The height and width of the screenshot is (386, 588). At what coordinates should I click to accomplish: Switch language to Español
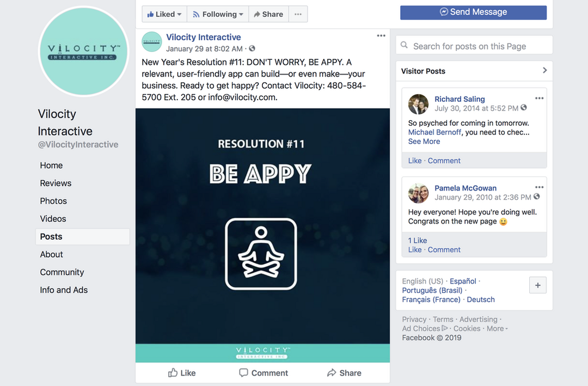[463, 281]
